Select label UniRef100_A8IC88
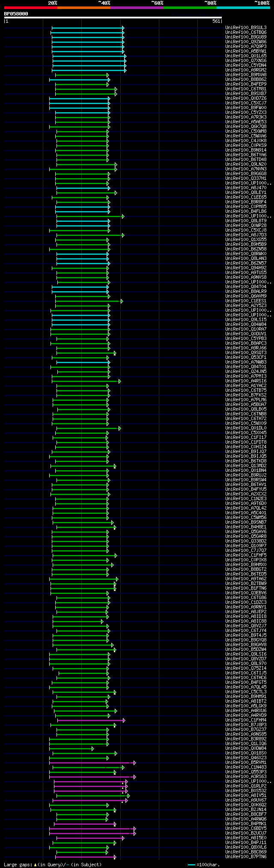Viewport: 274px width, 868px height. tap(246, 621)
